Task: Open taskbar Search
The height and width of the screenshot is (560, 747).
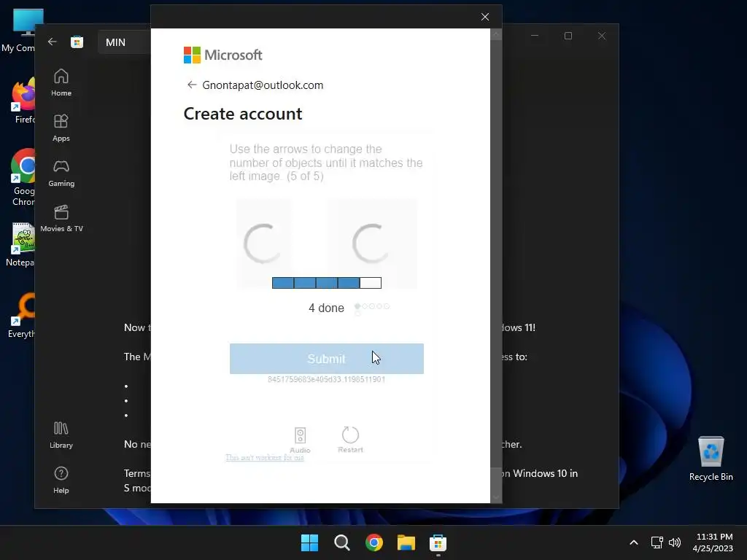Action: pyautogui.click(x=341, y=542)
